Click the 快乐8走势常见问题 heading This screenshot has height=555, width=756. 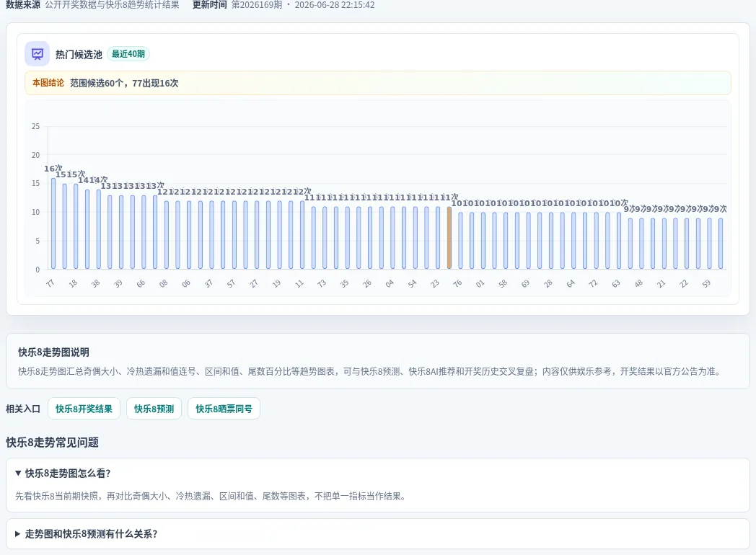(x=52, y=443)
